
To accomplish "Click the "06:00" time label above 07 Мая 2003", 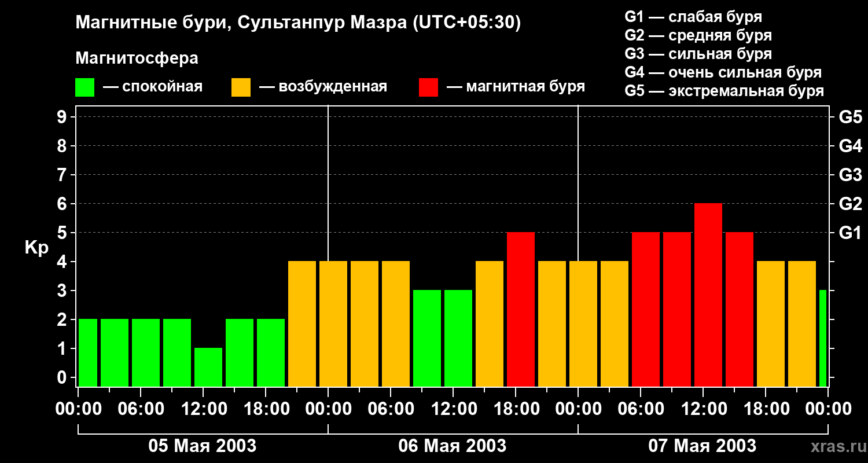I will click(640, 409).
